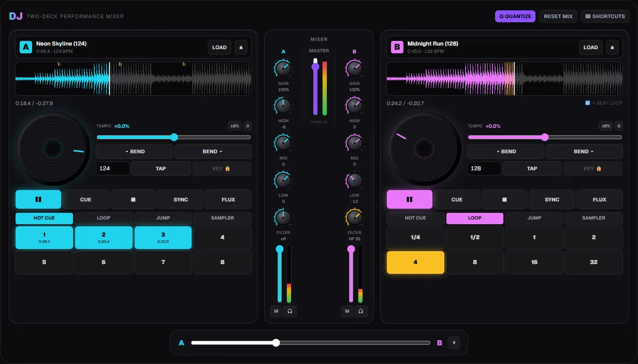Image resolution: width=638 pixels, height=364 pixels.
Task: Stop Deck B with the square button
Action: (x=504, y=199)
